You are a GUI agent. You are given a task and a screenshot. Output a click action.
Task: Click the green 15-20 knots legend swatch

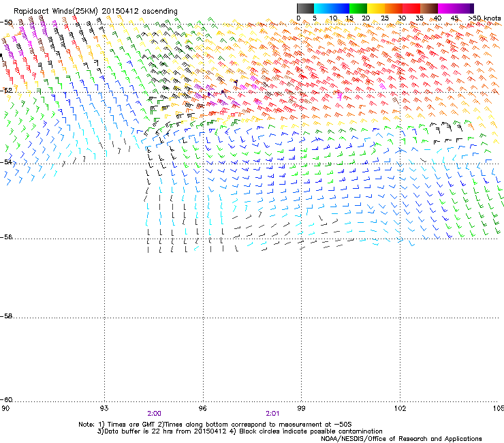click(x=358, y=8)
